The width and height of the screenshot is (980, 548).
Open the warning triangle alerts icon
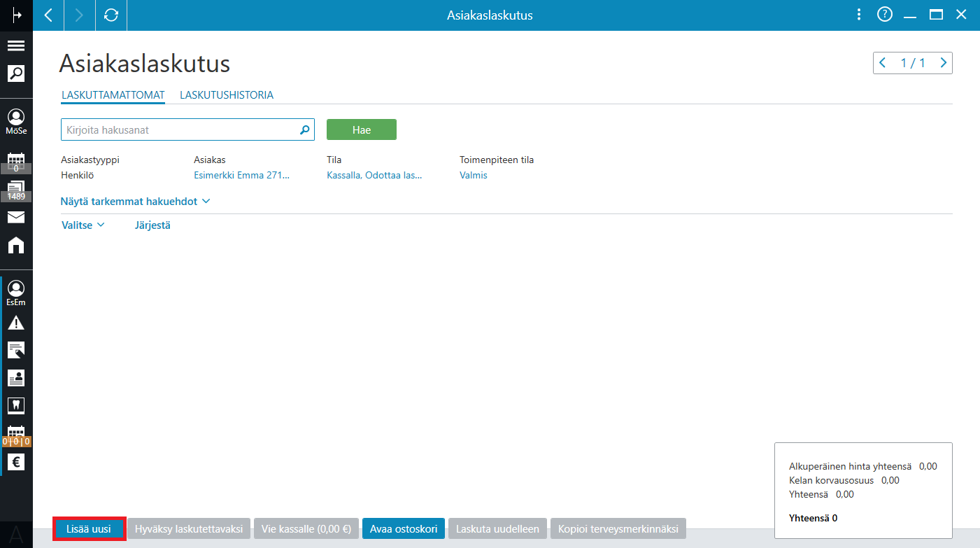tap(16, 323)
